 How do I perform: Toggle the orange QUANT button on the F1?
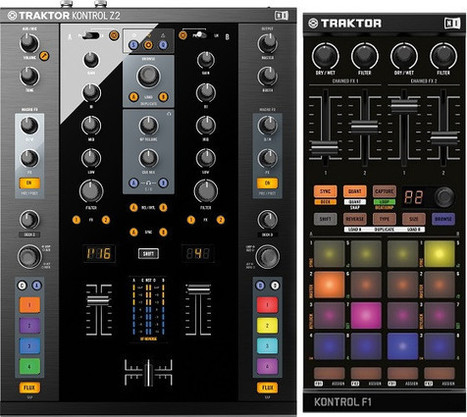pos(355,191)
